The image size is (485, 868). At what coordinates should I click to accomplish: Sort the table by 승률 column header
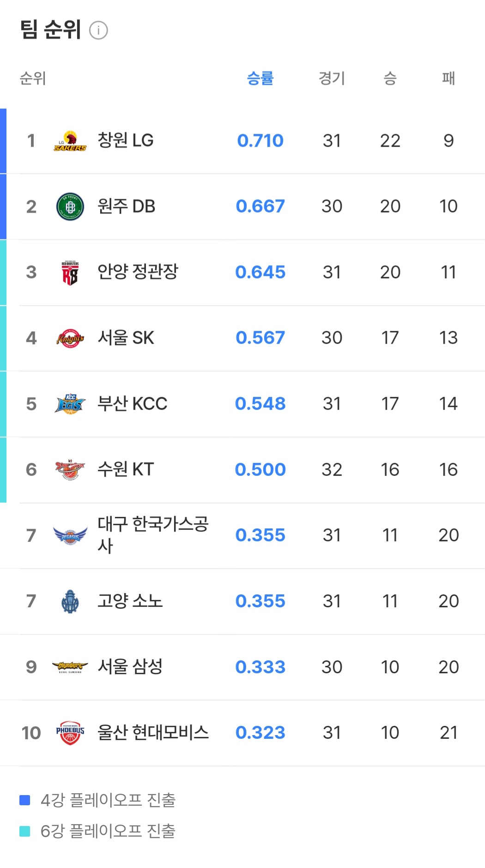coord(260,78)
